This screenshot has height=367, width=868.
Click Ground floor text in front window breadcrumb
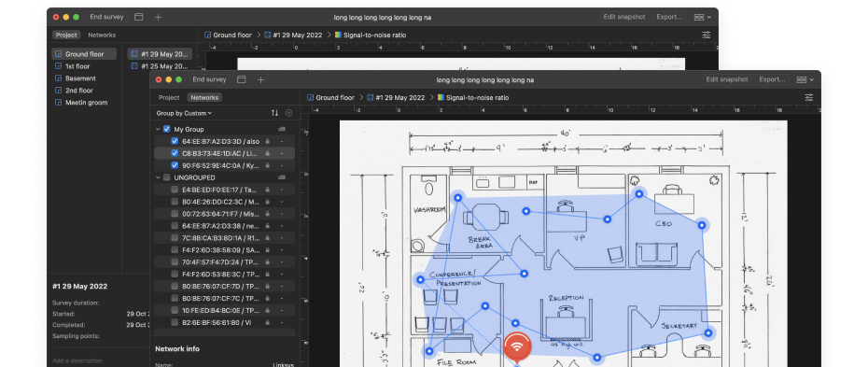(x=335, y=97)
